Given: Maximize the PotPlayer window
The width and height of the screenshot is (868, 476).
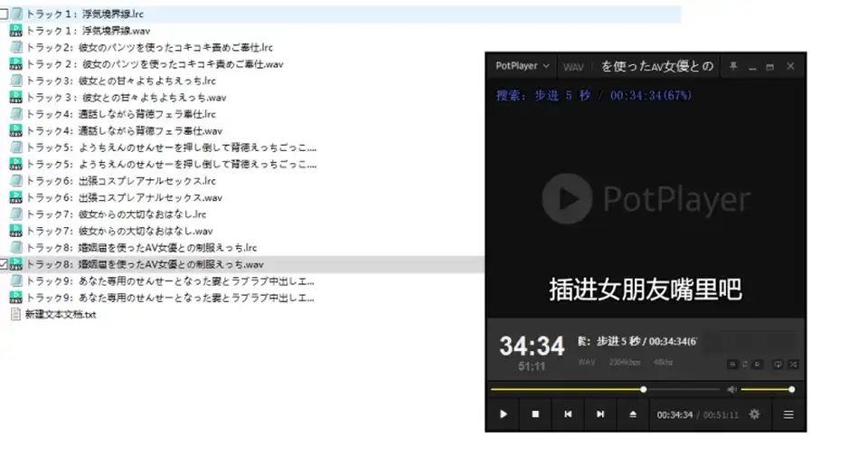Looking at the screenshot, I should tap(770, 67).
